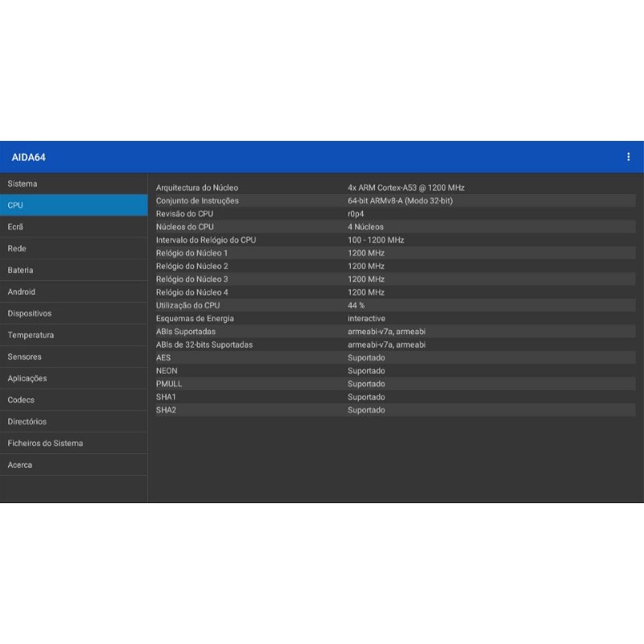Click the Relógio do Núcleo 3 row

(x=395, y=279)
